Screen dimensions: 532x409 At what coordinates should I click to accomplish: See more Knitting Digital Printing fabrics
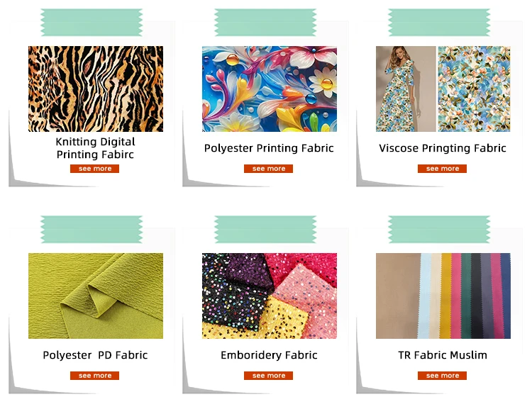[x=94, y=169]
